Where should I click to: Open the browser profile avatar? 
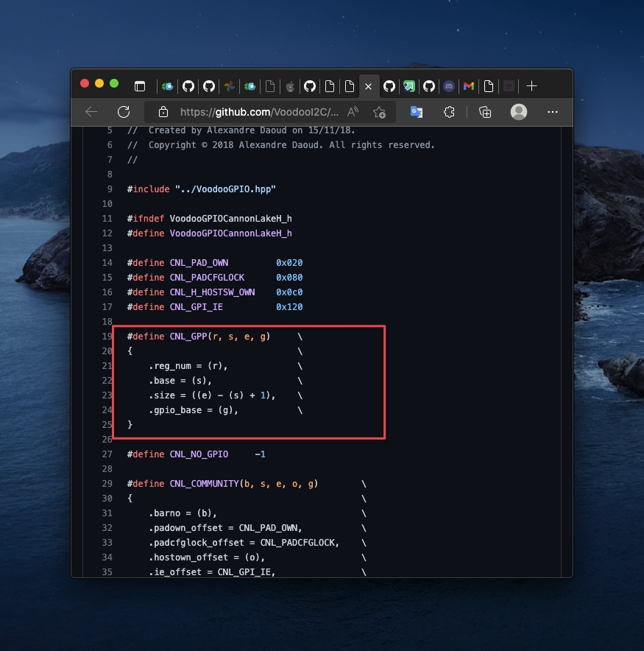[x=519, y=112]
